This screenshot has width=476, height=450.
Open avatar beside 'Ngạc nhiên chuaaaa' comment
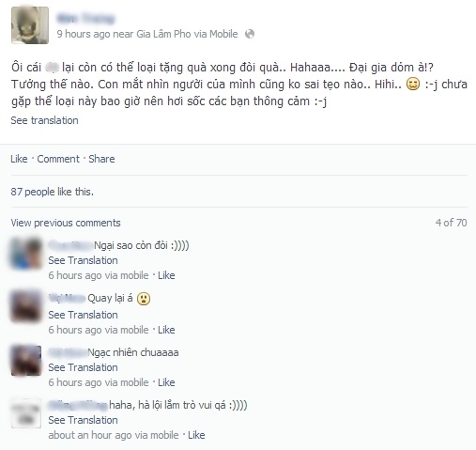(x=26, y=361)
